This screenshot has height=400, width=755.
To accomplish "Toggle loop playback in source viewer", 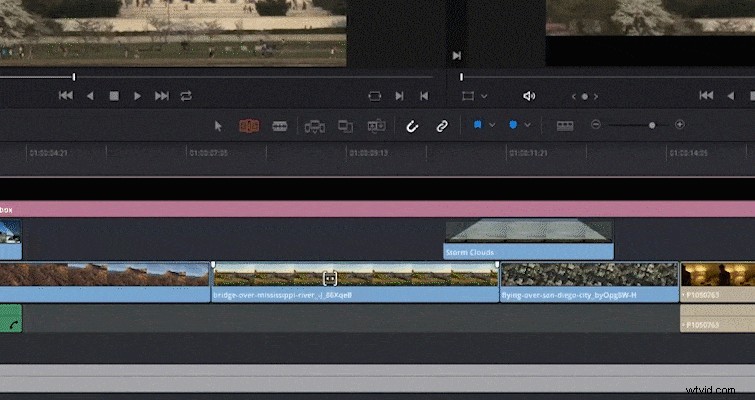I will [186, 96].
